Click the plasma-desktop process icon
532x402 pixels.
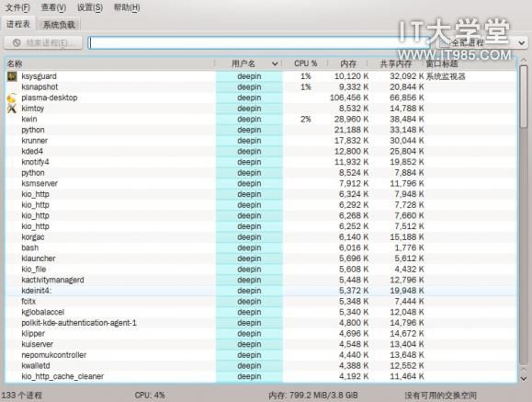[x=12, y=98]
